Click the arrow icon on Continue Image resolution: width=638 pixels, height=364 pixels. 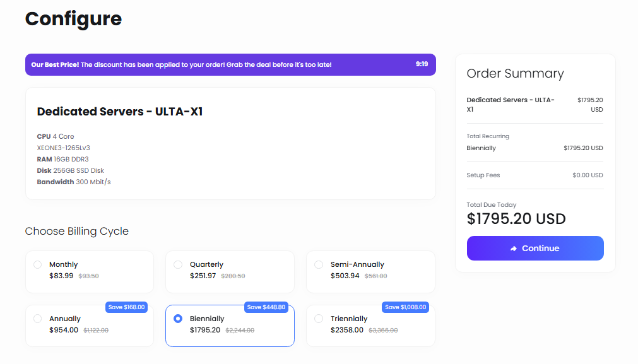click(x=514, y=249)
